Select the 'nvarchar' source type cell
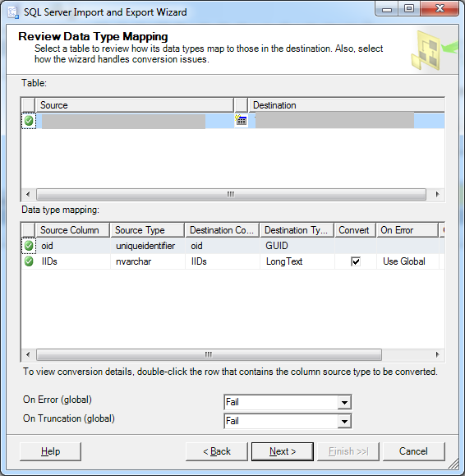This screenshot has height=476, width=465. 147,261
